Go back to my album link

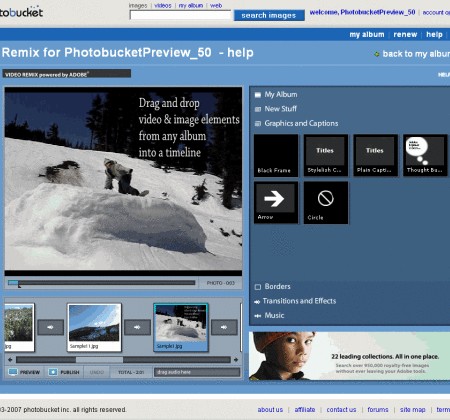click(416, 54)
